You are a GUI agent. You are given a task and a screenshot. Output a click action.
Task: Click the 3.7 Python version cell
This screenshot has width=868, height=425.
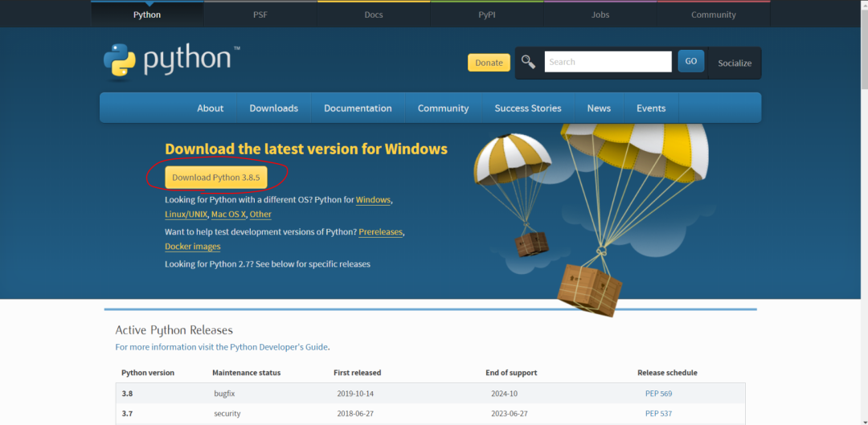(127, 414)
